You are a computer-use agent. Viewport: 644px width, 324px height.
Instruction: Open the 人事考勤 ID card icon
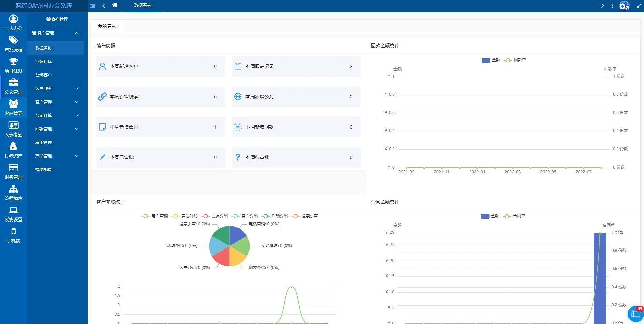click(x=13, y=125)
